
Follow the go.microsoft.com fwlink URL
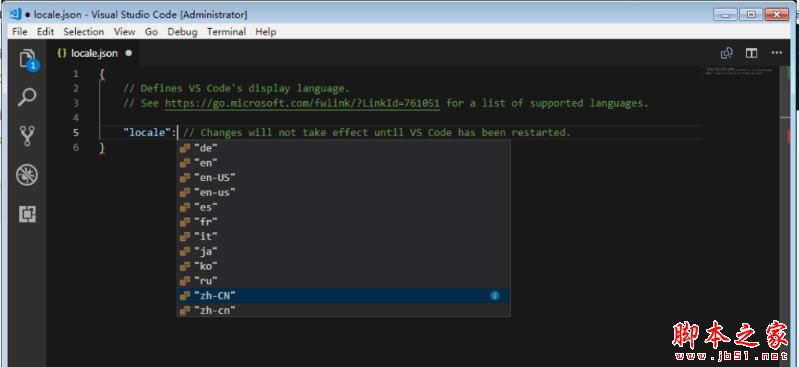(x=302, y=103)
